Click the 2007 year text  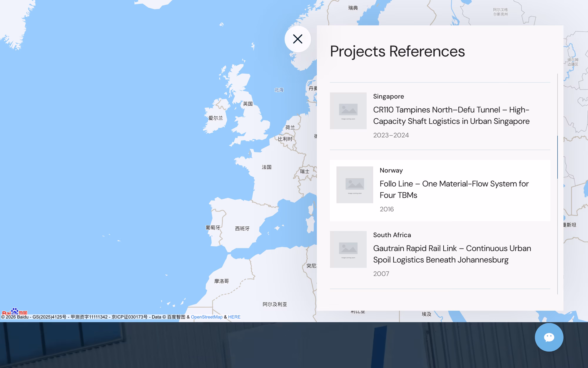[381, 274]
